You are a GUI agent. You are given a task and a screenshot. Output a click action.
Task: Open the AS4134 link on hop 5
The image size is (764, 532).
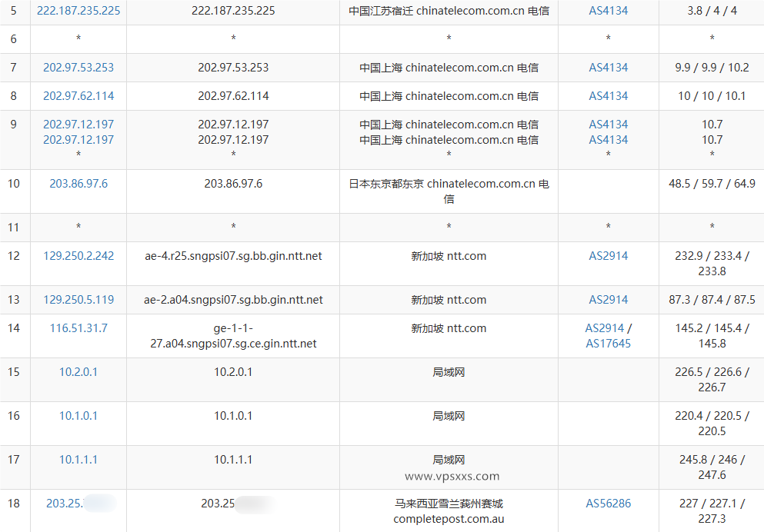pyautogui.click(x=607, y=11)
